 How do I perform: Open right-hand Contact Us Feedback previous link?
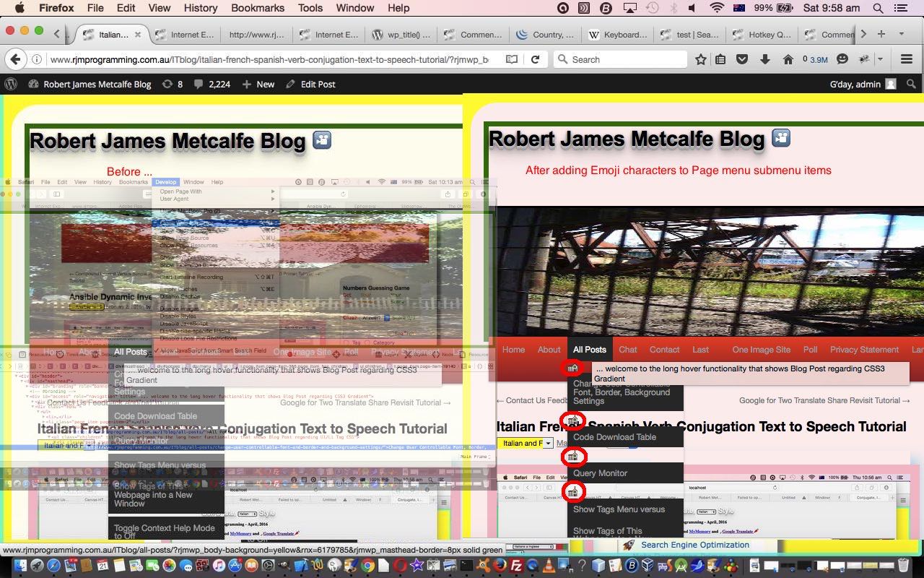(x=533, y=400)
